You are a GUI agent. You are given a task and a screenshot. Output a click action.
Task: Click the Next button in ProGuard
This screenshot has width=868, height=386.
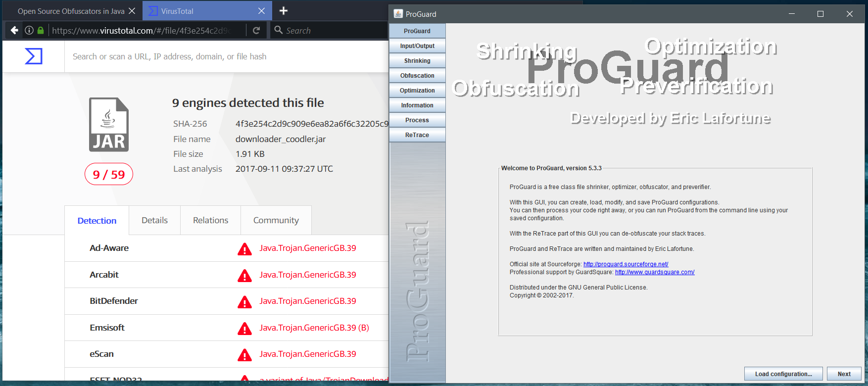(844, 374)
